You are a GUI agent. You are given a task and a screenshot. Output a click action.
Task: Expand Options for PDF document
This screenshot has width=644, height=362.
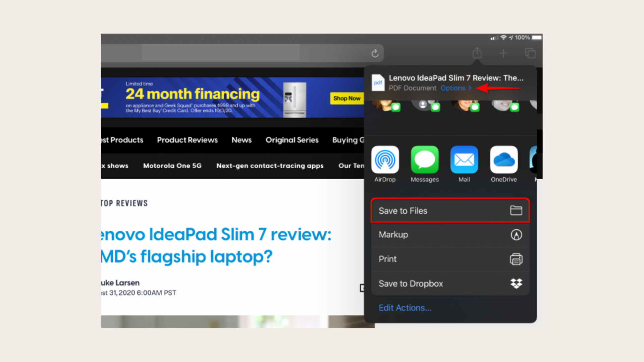coord(455,87)
